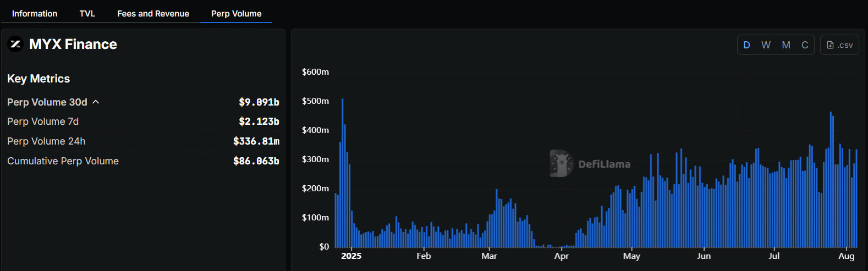Click the Perp Volume 7d row

point(43,121)
